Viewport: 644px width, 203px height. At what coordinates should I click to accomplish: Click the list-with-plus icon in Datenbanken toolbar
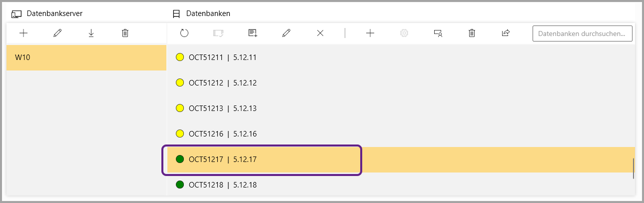252,33
